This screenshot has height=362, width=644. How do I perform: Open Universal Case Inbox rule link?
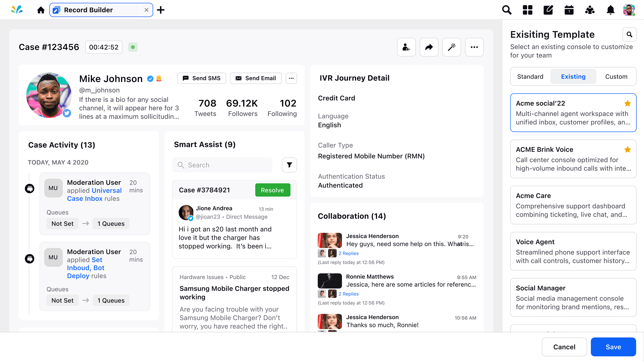coord(94,194)
